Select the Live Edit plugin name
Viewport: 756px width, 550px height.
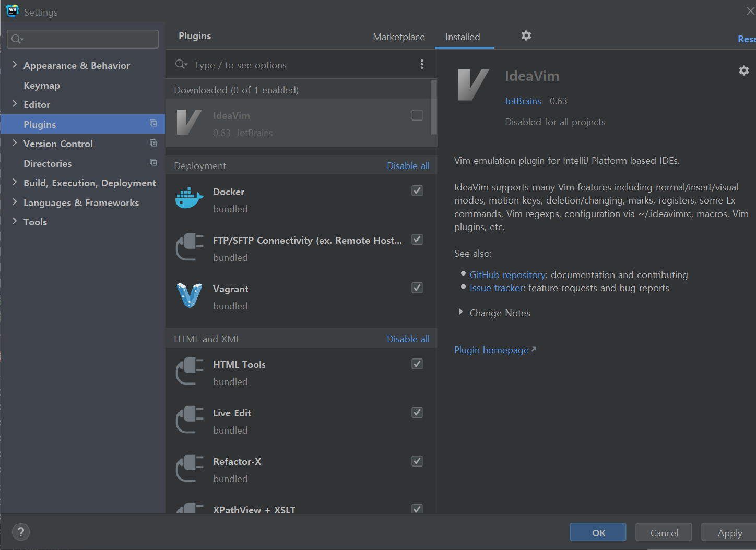pos(232,413)
